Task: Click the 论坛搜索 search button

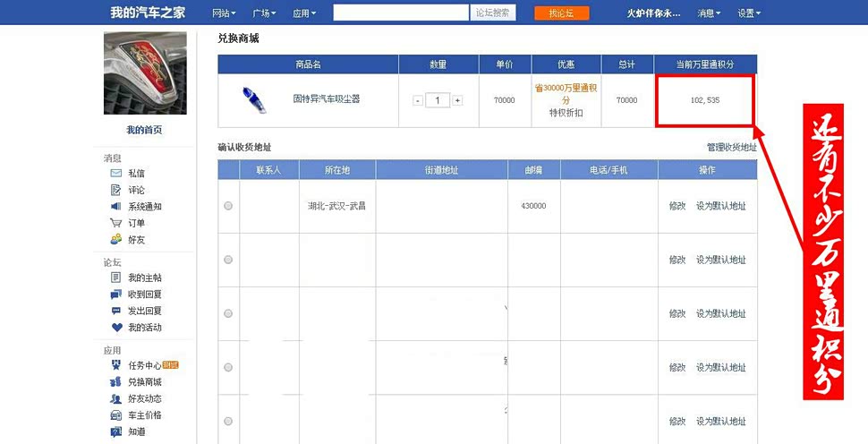Action: (x=493, y=13)
